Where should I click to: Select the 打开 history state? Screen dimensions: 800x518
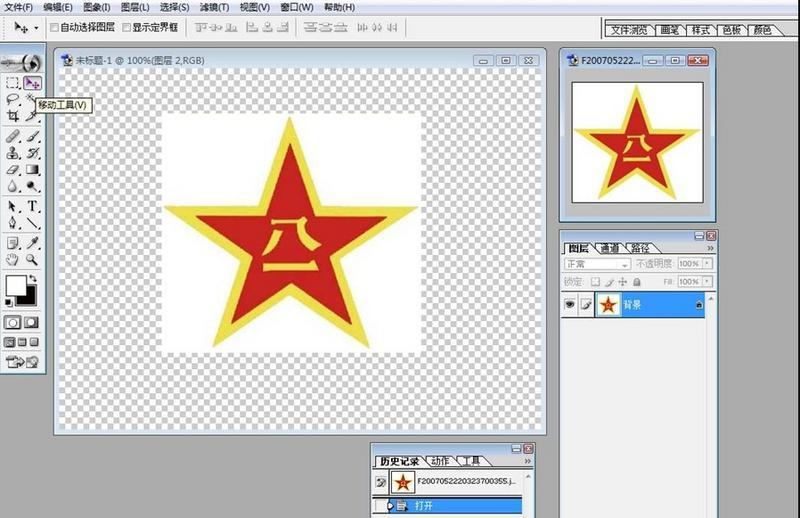447,505
